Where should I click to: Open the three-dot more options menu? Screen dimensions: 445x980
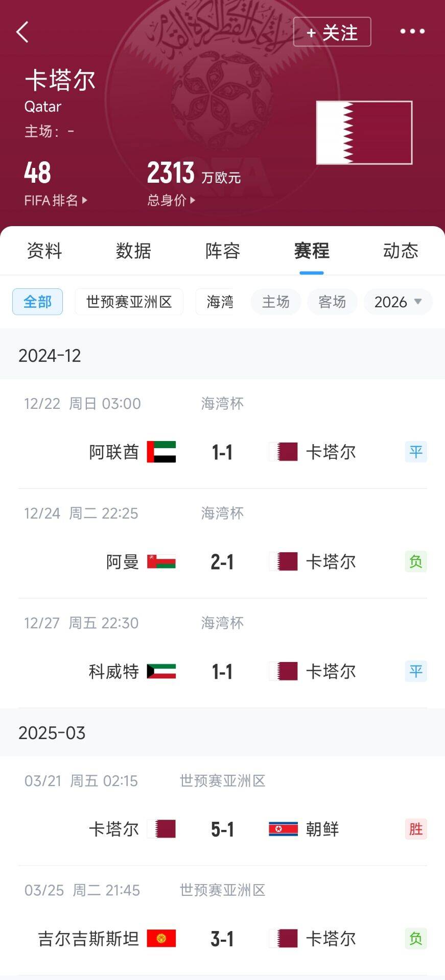(x=412, y=32)
